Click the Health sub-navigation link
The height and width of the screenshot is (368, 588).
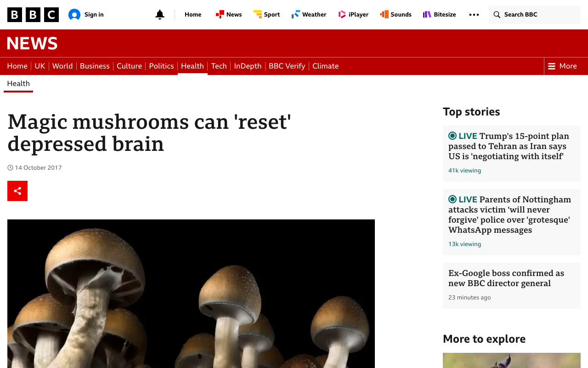pyautogui.click(x=18, y=84)
